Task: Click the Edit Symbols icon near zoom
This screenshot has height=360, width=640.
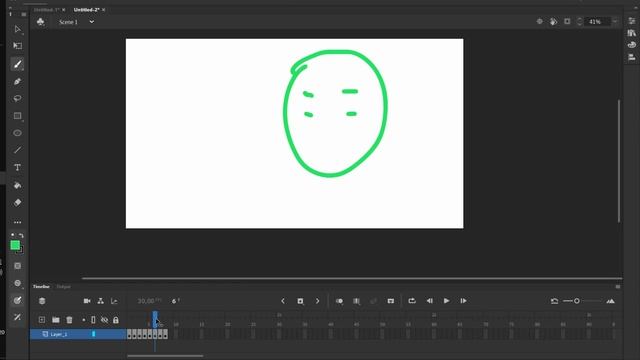Action: tap(553, 22)
